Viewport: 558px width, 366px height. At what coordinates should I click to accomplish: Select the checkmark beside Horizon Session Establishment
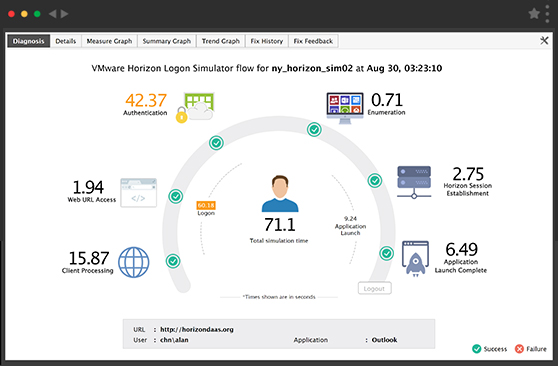375,181
